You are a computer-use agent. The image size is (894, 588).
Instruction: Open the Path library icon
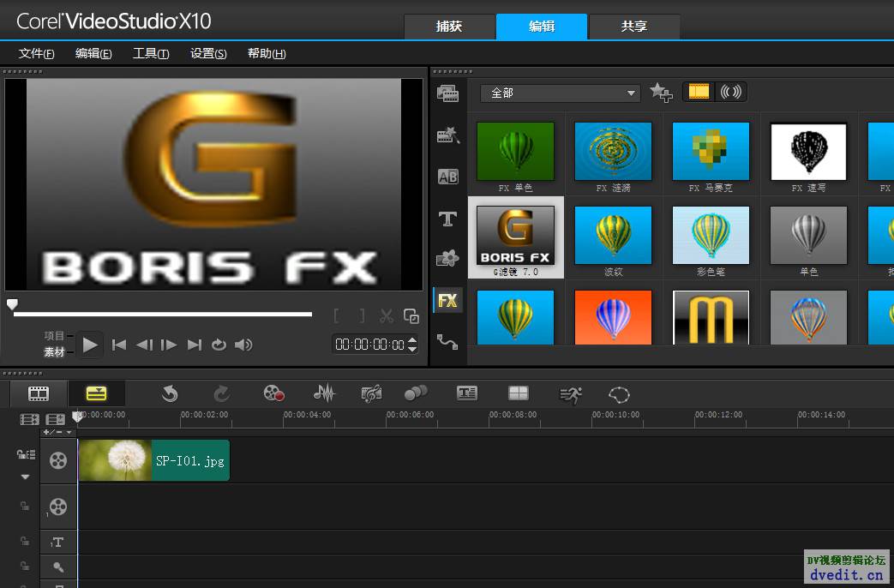[447, 342]
